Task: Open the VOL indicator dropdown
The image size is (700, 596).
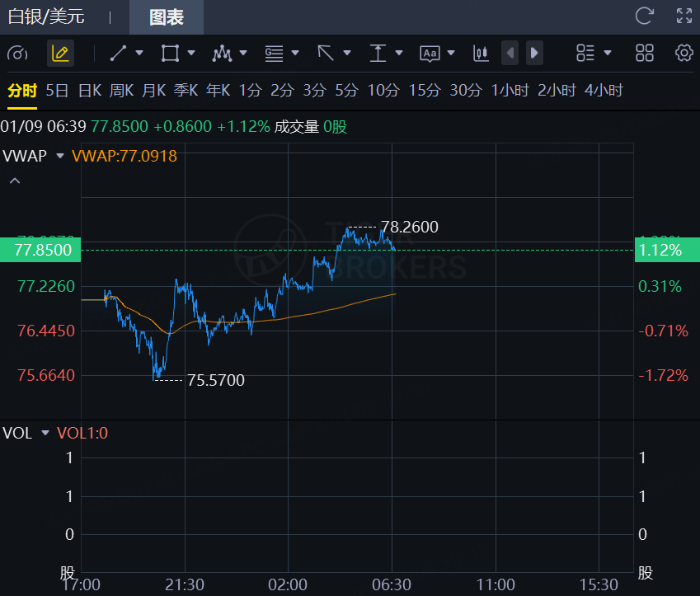Action: (x=45, y=433)
